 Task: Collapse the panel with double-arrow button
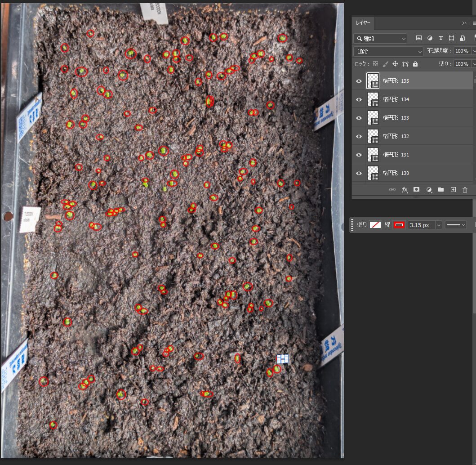(464, 23)
